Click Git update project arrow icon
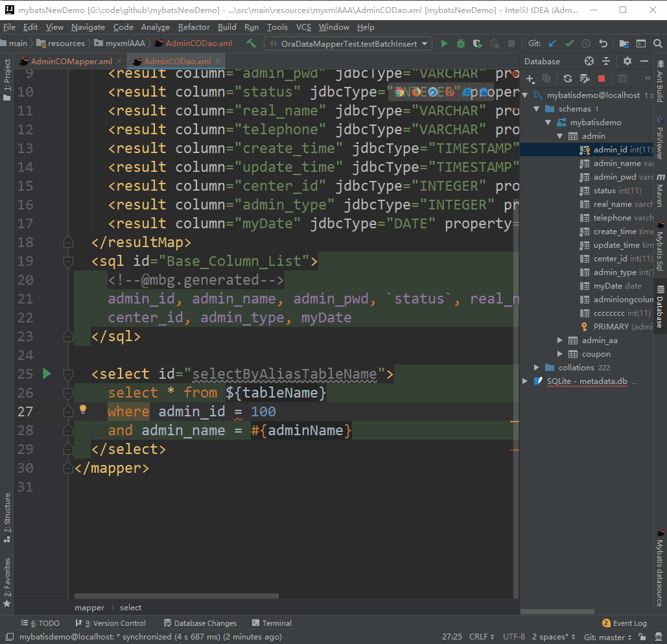This screenshot has width=667, height=644. (x=552, y=43)
